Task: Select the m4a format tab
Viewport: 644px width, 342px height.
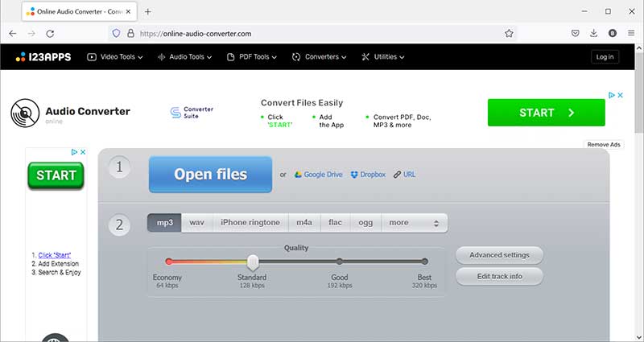Action: pos(304,223)
